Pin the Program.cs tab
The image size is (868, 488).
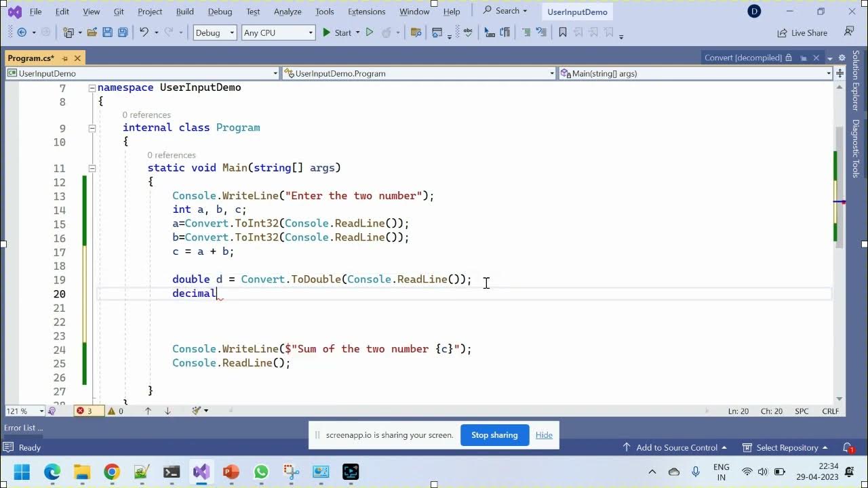(x=65, y=58)
